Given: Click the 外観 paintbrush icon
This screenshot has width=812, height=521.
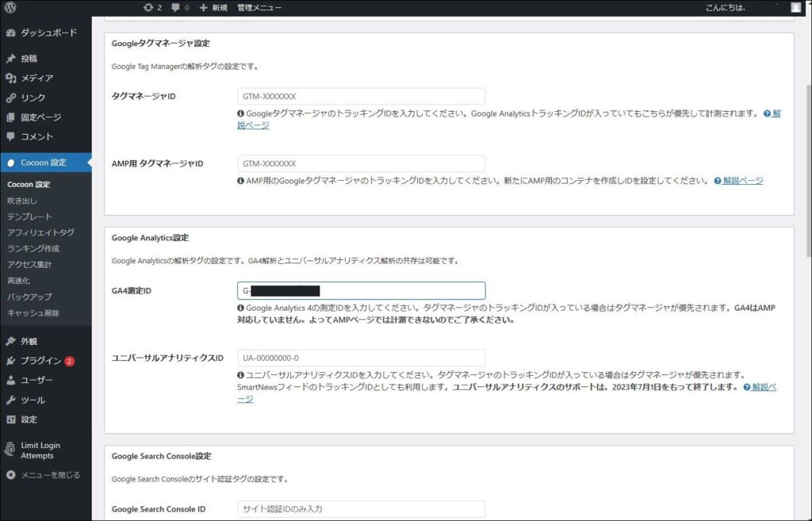Looking at the screenshot, I should coord(11,341).
